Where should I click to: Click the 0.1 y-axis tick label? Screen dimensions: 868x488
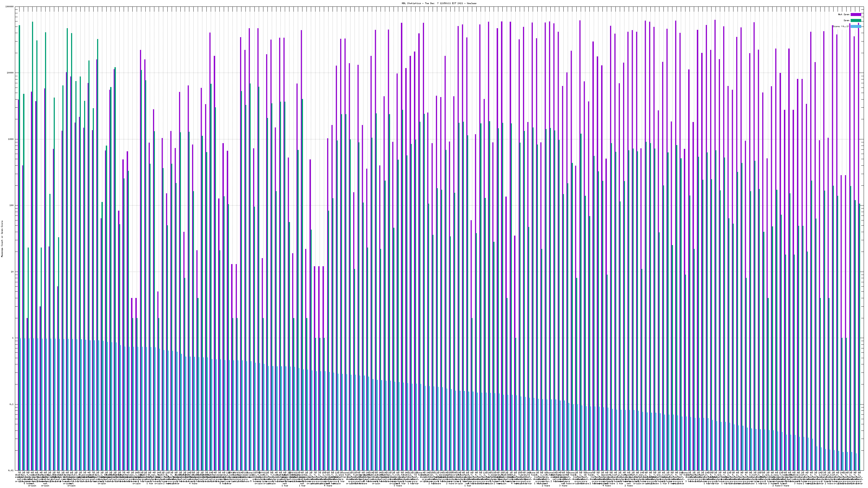tap(12, 404)
